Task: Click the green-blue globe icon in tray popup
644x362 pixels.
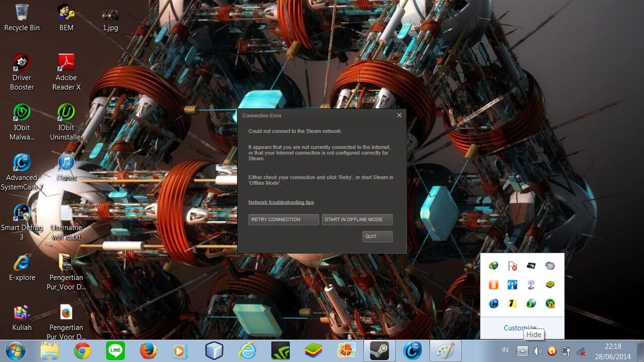Action: point(531,304)
